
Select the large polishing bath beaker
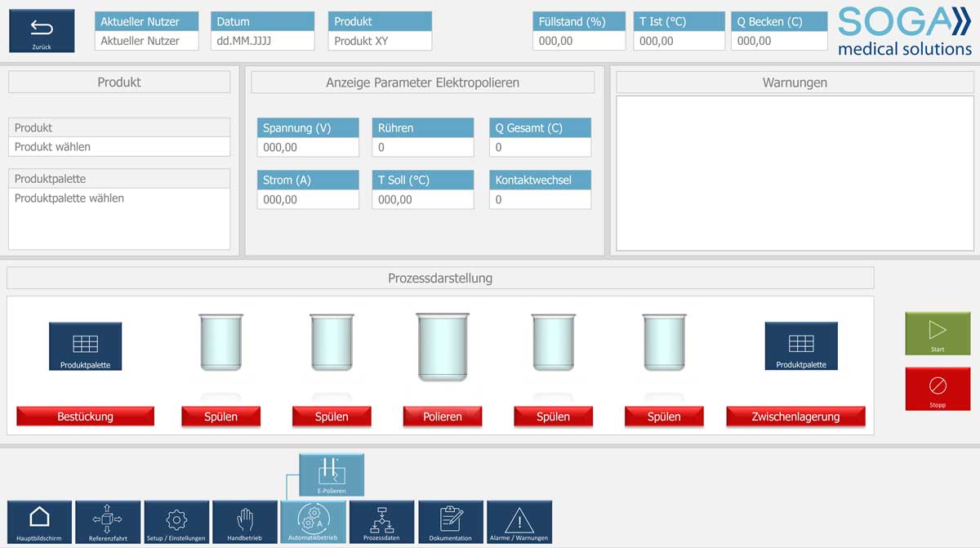point(443,346)
